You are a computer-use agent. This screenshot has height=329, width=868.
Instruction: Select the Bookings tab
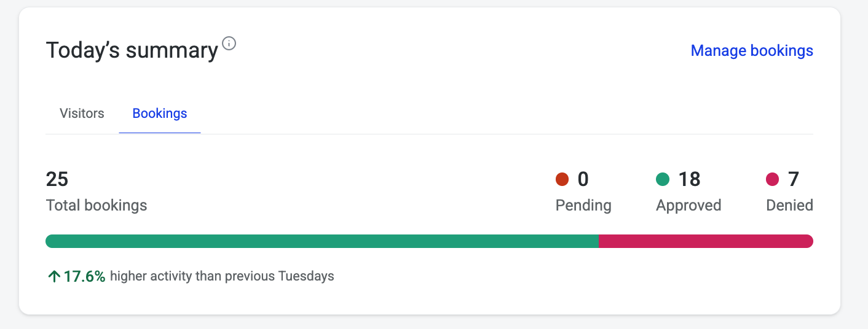pyautogui.click(x=160, y=114)
